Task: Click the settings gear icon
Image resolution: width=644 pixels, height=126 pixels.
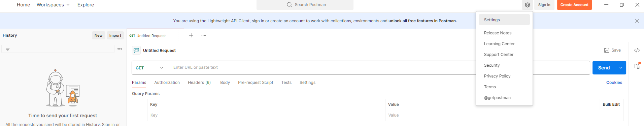Action: click(x=528, y=5)
